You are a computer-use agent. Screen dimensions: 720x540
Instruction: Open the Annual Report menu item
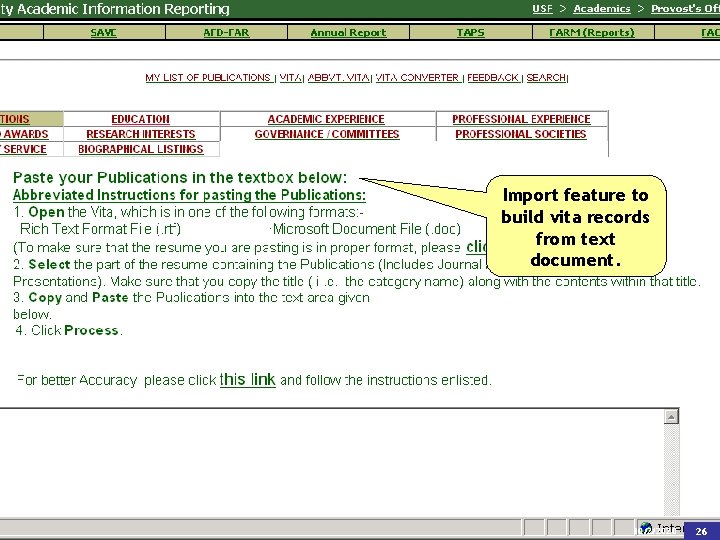click(x=348, y=33)
